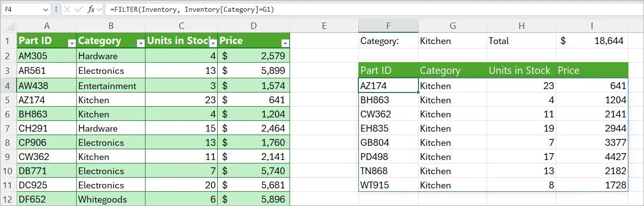Select the Entertainment category cell

[111, 86]
